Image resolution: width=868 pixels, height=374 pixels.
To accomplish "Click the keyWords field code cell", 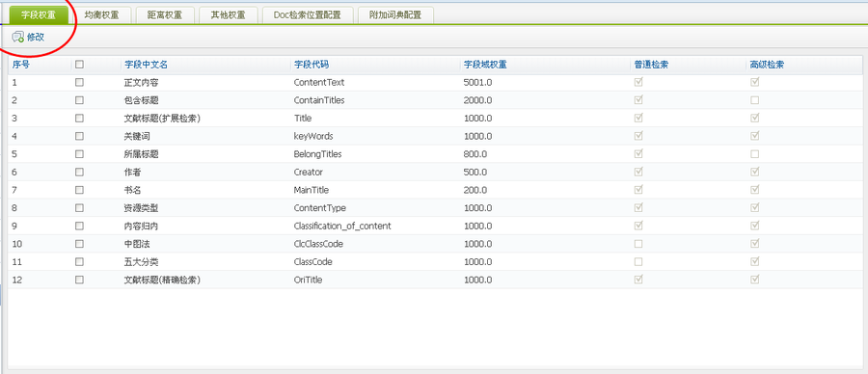I will coord(313,136).
